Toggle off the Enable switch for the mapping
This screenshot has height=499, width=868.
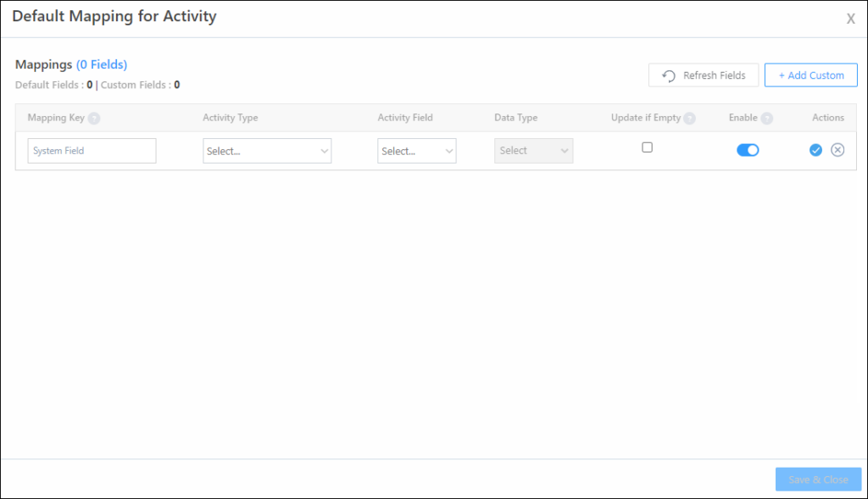(748, 149)
